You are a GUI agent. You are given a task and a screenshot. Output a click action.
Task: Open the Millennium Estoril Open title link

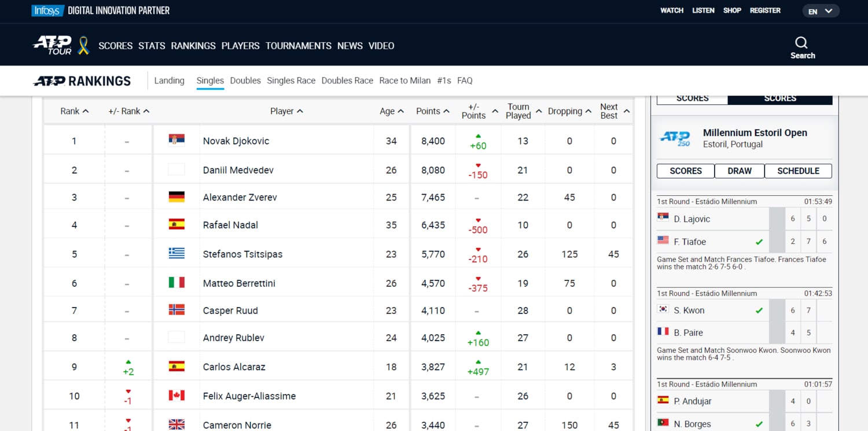tap(755, 133)
